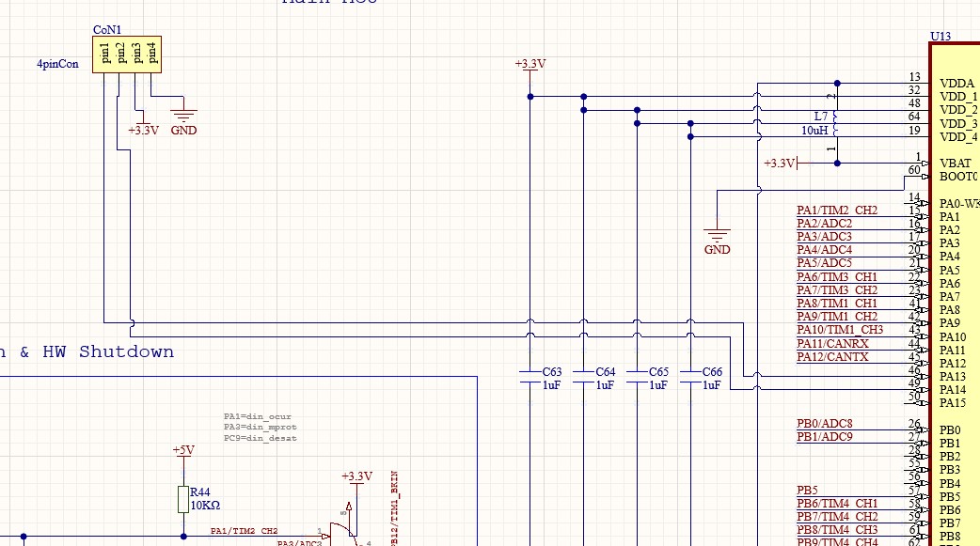The image size is (980, 546).
Task: Click the U13 designator label
Action: pyautogui.click(x=940, y=37)
